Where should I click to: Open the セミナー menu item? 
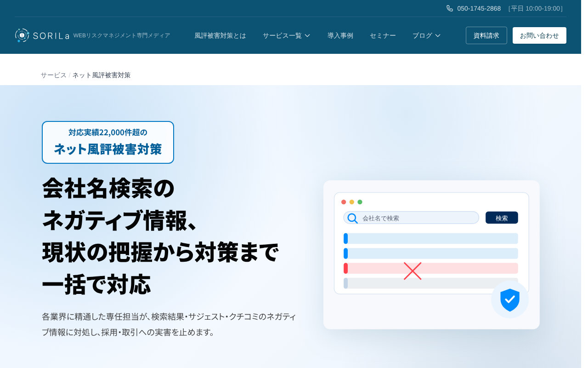pos(383,35)
